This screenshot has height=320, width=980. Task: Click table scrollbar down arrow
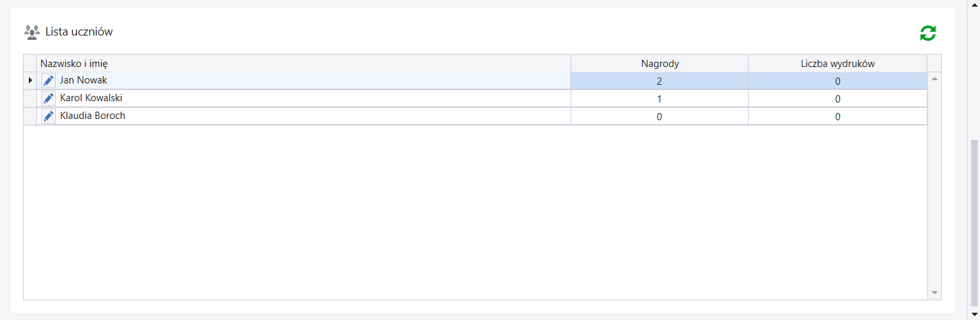[x=935, y=293]
